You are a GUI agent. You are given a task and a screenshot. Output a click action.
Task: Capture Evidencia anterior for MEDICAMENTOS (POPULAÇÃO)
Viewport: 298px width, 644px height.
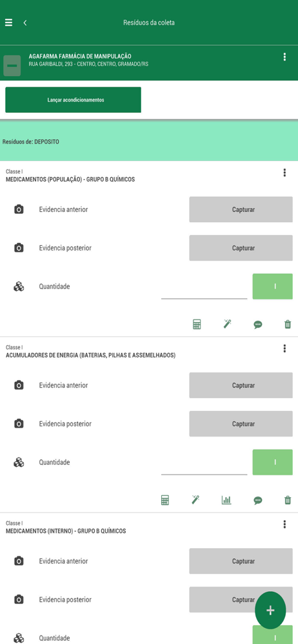tap(241, 209)
